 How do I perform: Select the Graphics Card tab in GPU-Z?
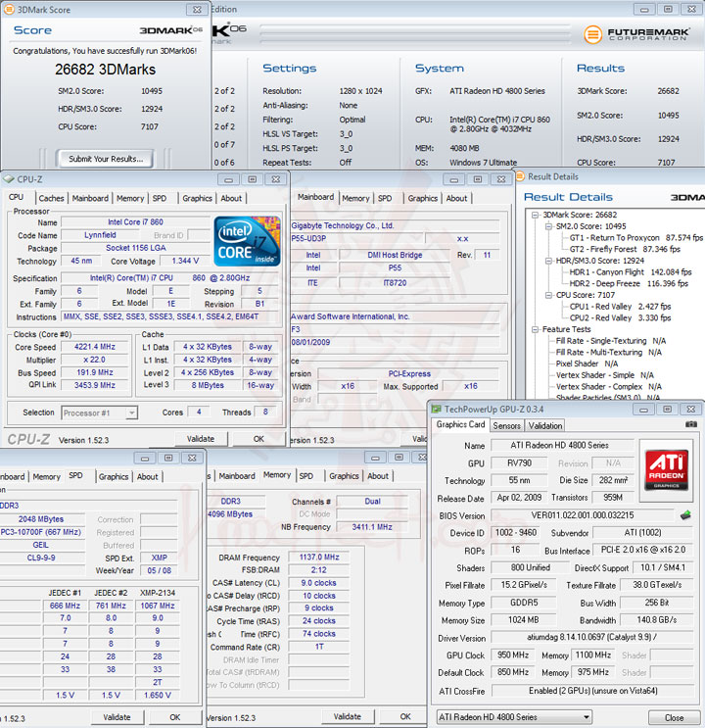coord(460,424)
